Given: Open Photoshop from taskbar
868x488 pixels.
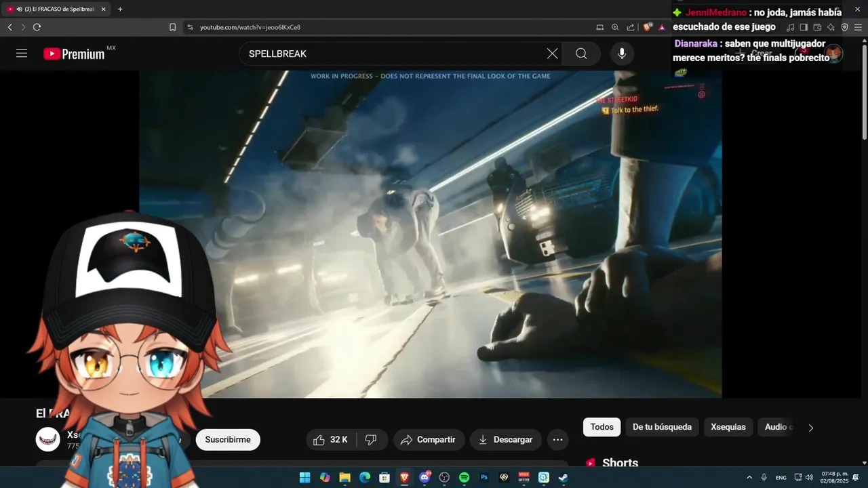Looking at the screenshot, I should [x=484, y=477].
